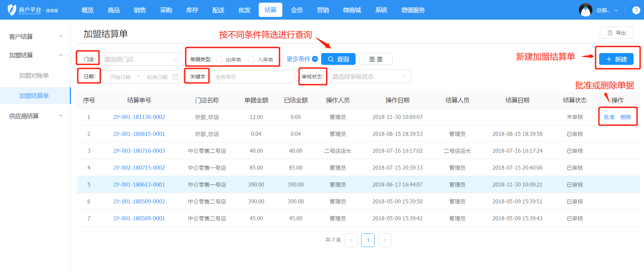
Task: Select the 入库单 radio button
Action: click(x=251, y=59)
